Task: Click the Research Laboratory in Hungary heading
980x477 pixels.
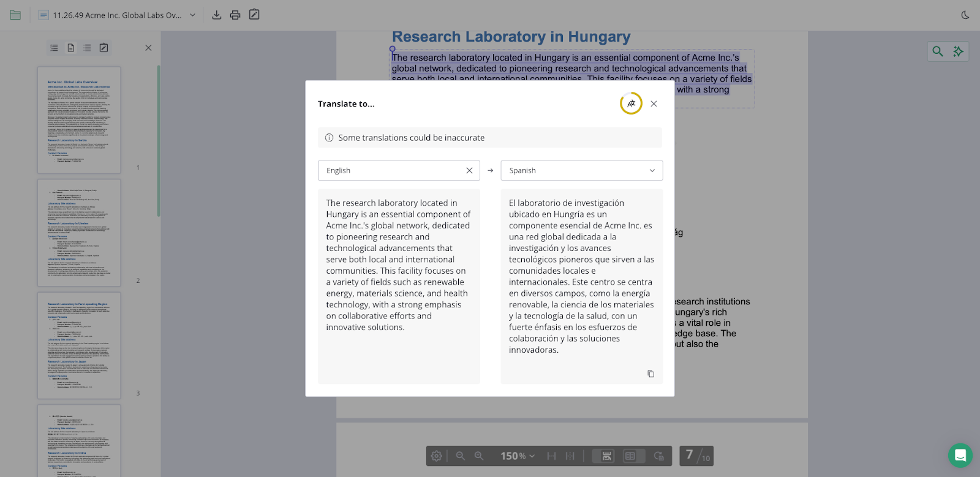Action: [x=511, y=37]
